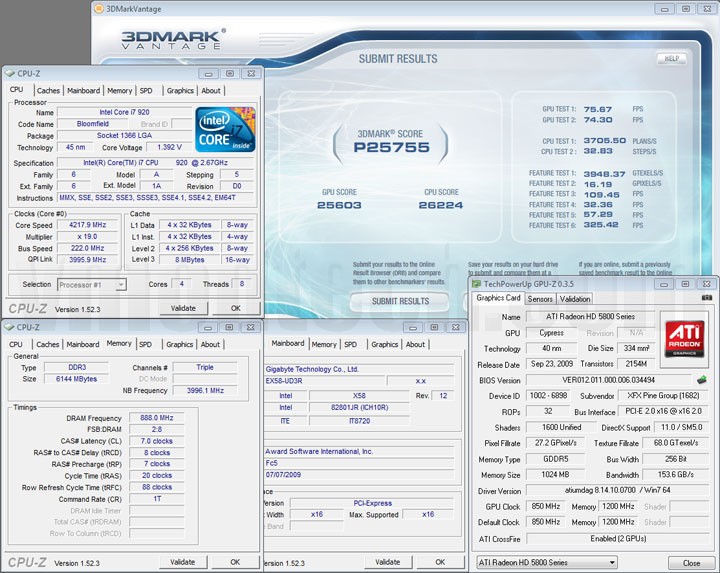Image resolution: width=720 pixels, height=573 pixels.
Task: Open the SPD tab in the Memory CPU-Z window
Action: 146,344
